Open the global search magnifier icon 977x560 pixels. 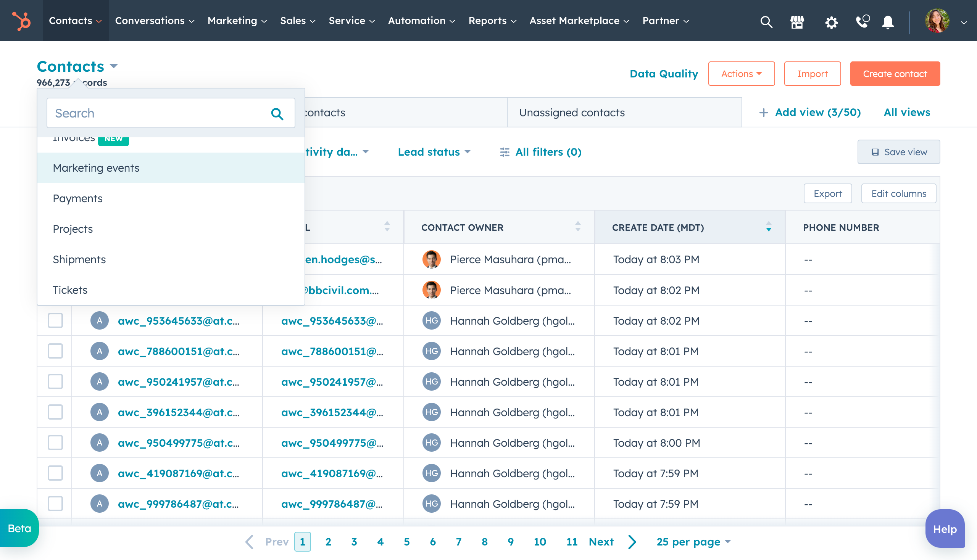click(766, 22)
